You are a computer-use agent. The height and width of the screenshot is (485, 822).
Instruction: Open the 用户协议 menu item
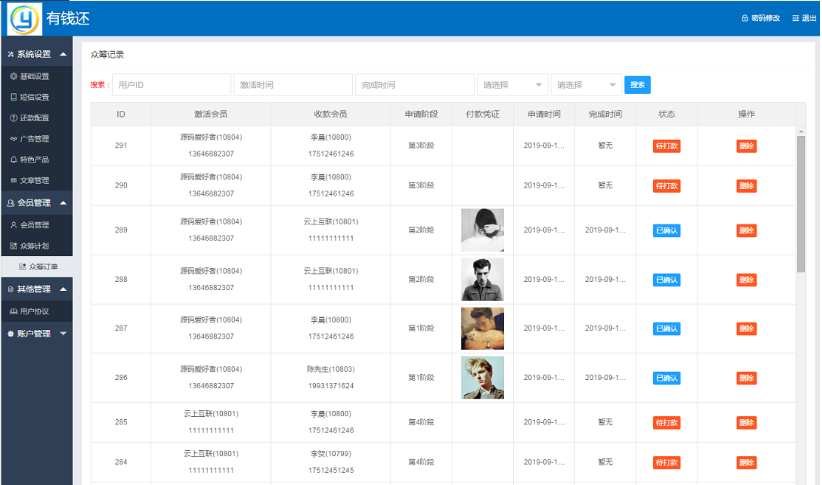point(37,311)
